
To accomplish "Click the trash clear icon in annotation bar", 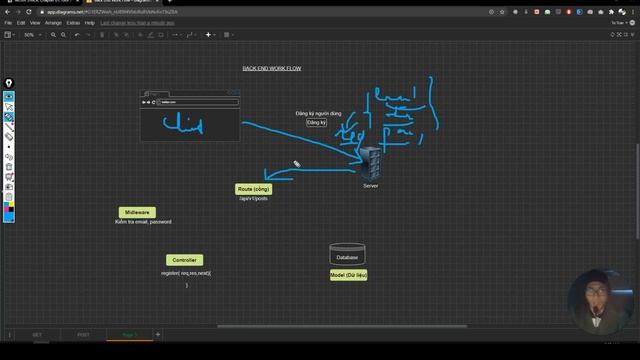I will point(9,167).
